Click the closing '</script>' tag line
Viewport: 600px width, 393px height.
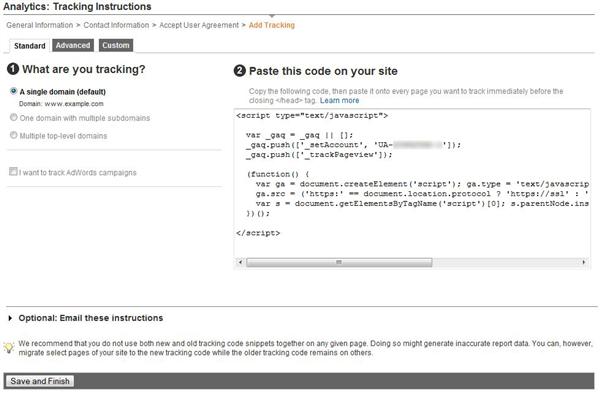258,233
